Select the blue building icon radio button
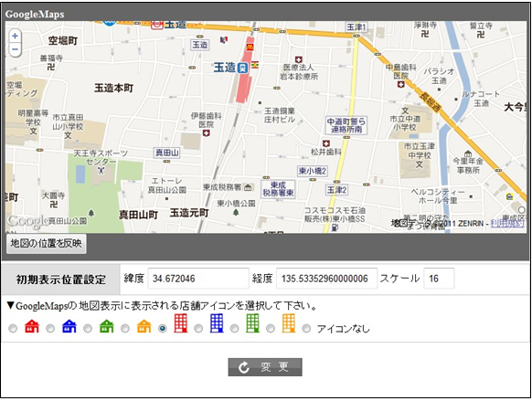 (198, 329)
